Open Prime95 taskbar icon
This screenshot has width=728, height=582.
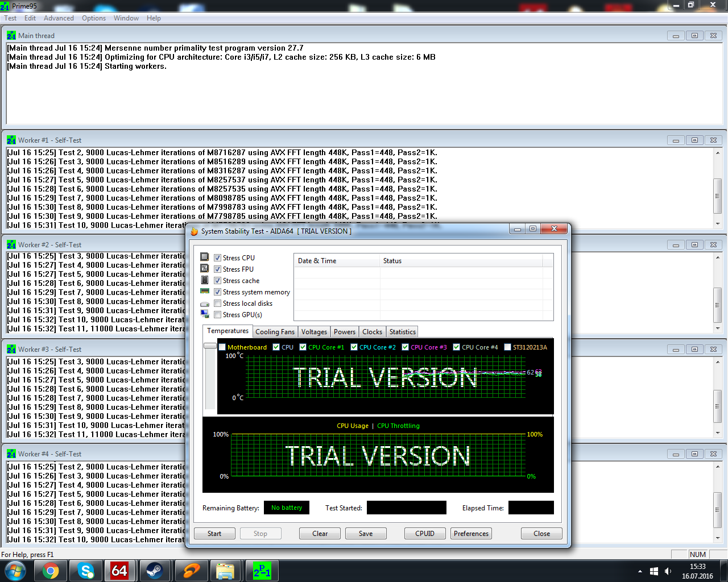262,570
